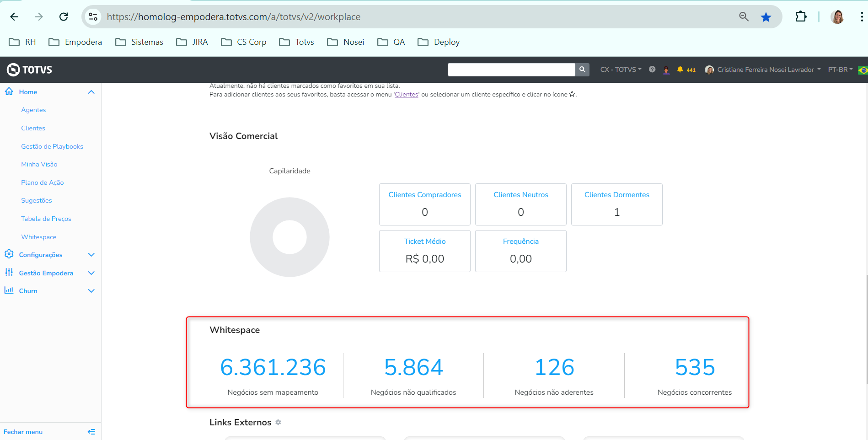The width and height of the screenshot is (868, 440).
Task: Reload the current page
Action: click(64, 17)
